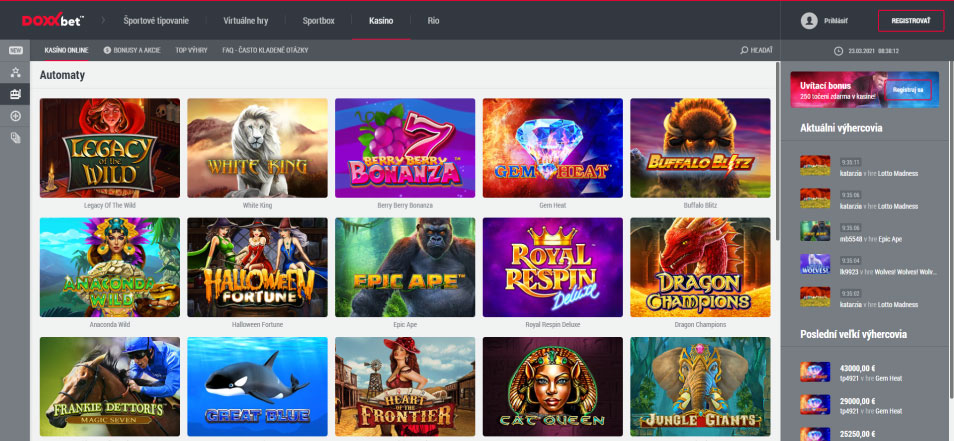Image resolution: width=954 pixels, height=441 pixels.
Task: Click the Legacy Of The Wild caption
Action: [110, 206]
